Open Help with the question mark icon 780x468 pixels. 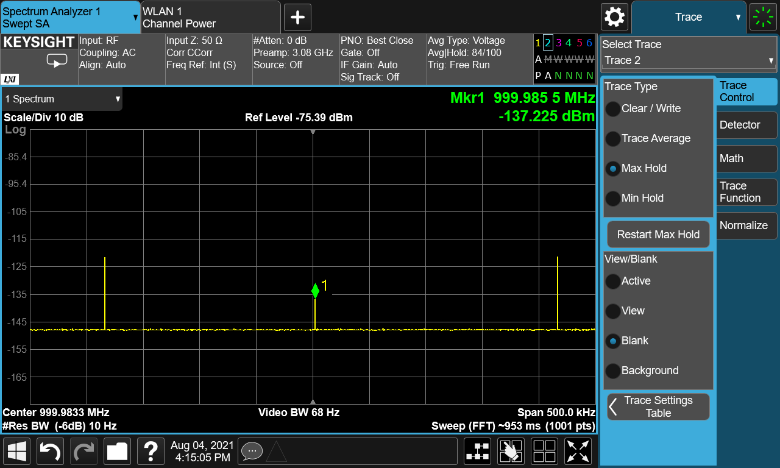point(150,451)
